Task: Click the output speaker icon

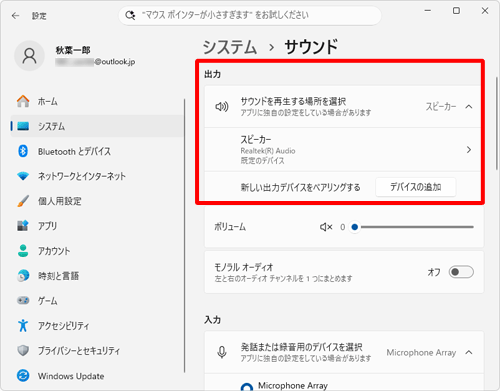Action: 222,107
